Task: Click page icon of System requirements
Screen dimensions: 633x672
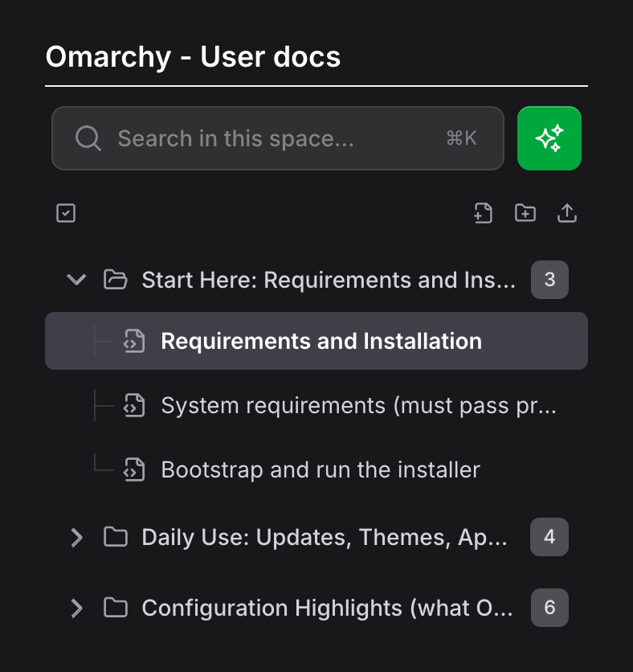Action: [134, 405]
